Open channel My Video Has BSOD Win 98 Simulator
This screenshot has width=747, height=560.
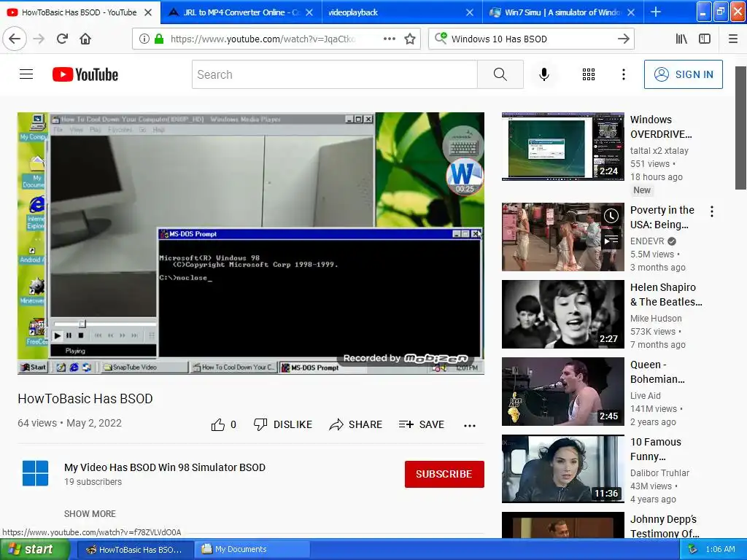[165, 467]
